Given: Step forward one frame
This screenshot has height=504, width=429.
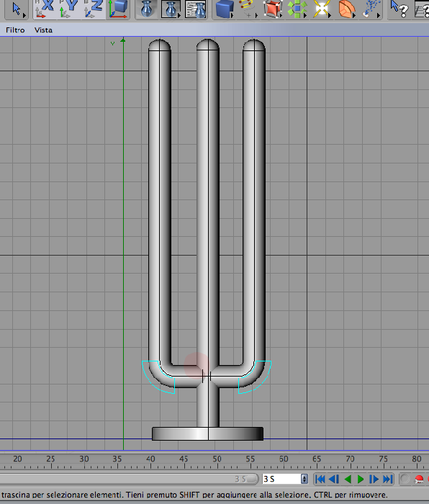Looking at the screenshot, I should pos(374,480).
